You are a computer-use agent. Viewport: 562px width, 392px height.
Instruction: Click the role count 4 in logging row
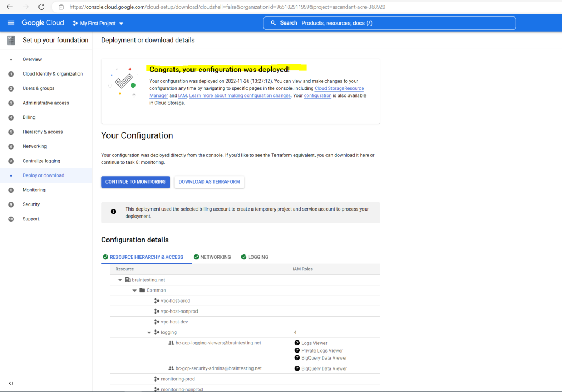[295, 332]
